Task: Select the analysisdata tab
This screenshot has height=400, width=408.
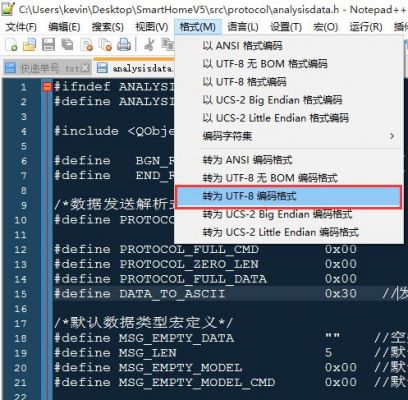Action: tap(135, 68)
